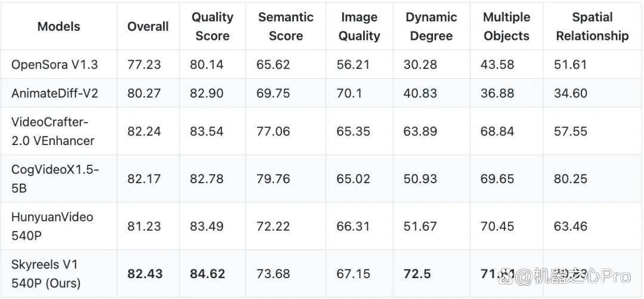Select the Multiple Objects column header
The height and width of the screenshot is (299, 644).
tap(506, 26)
